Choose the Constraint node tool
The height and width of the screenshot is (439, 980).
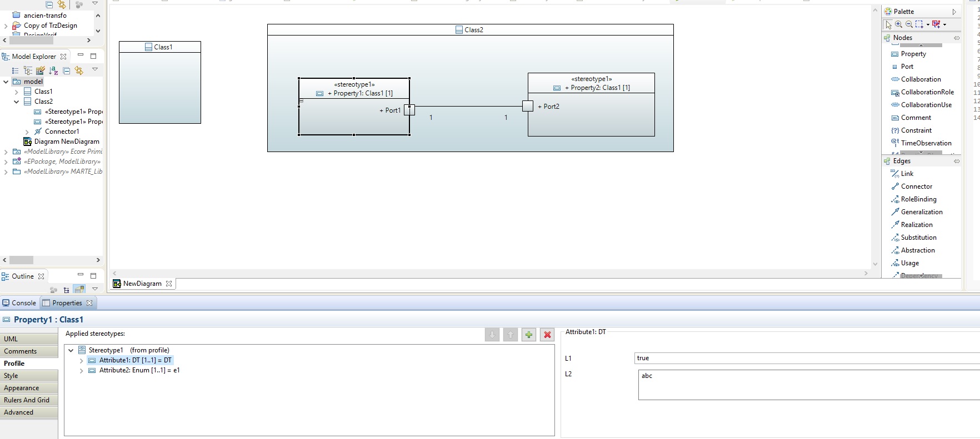pyautogui.click(x=916, y=130)
